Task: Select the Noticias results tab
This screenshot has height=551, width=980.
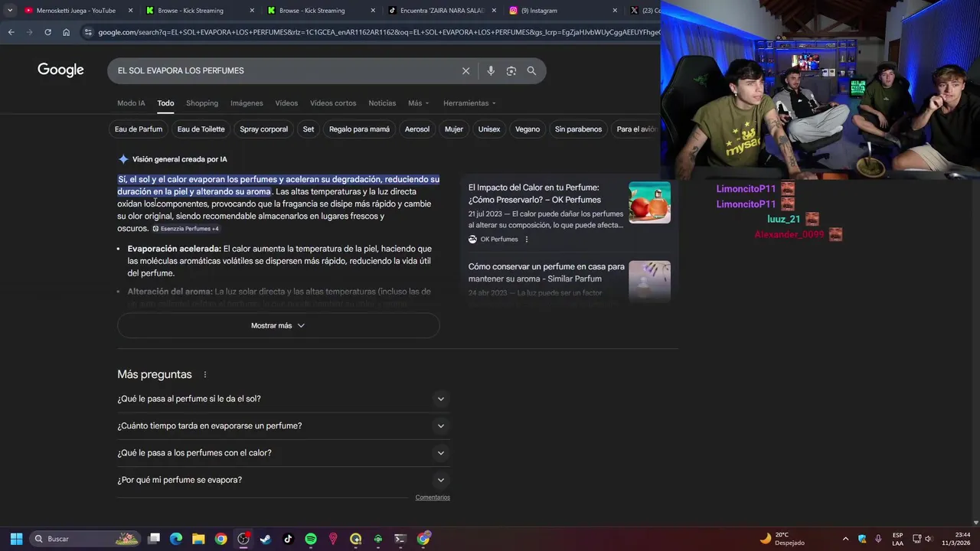Action: point(382,103)
